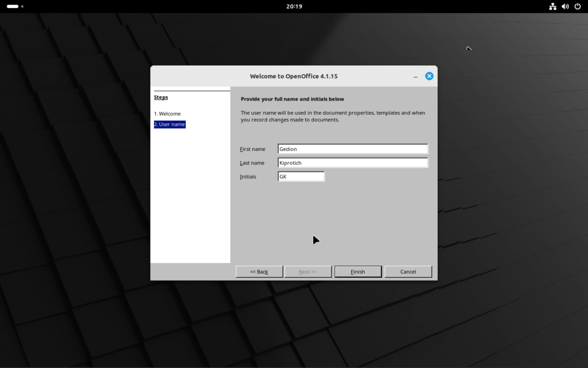The image size is (588, 368).
Task: Click the volume speaker icon
Action: pyautogui.click(x=565, y=6)
